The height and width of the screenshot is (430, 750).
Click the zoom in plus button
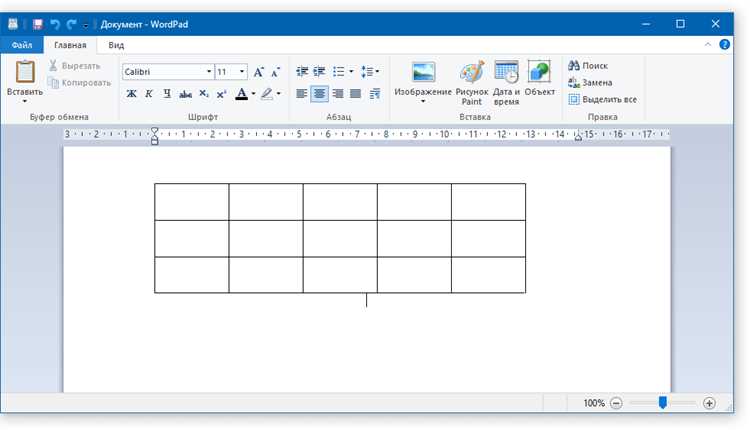tap(709, 403)
